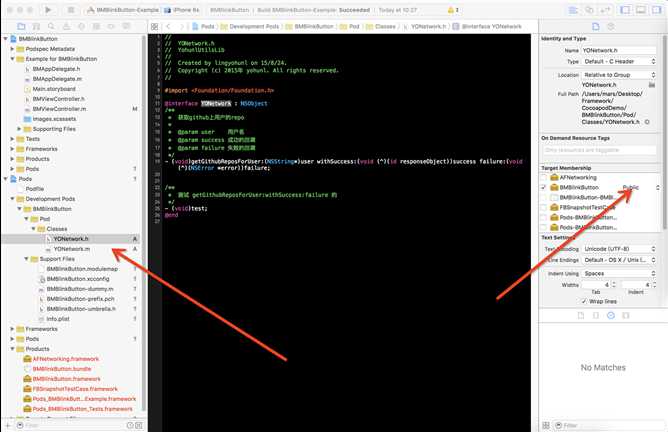Image resolution: width=668 pixels, height=432 pixels.
Task: Switch to the Standard editor
Action: (573, 10)
